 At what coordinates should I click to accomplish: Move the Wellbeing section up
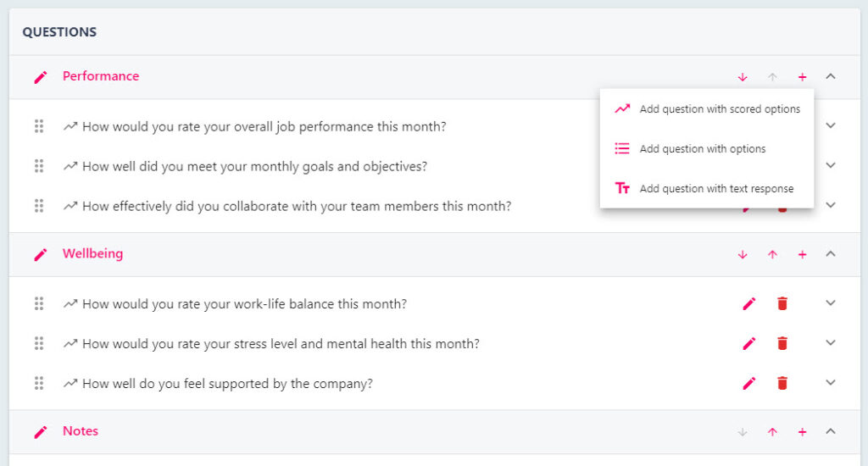point(772,254)
